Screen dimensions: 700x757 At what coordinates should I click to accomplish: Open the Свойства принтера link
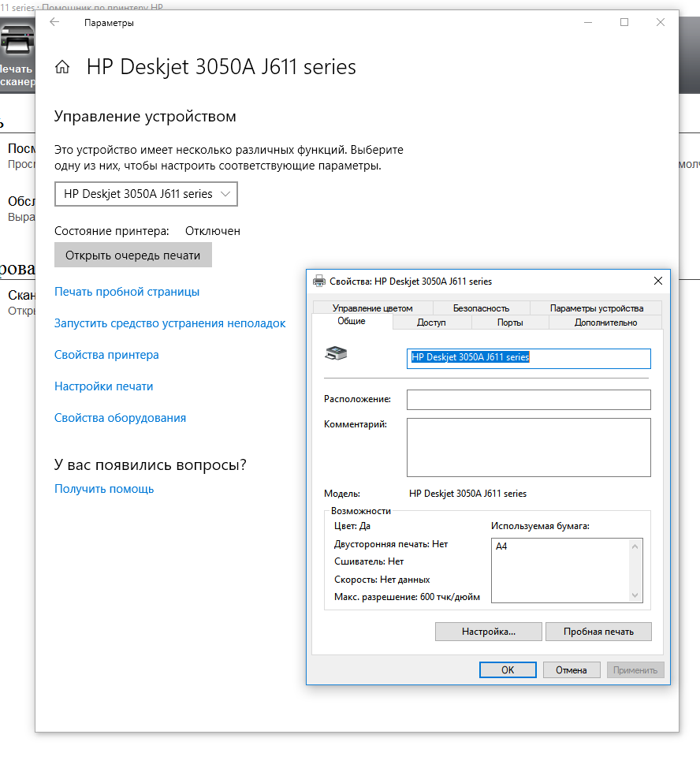106,355
